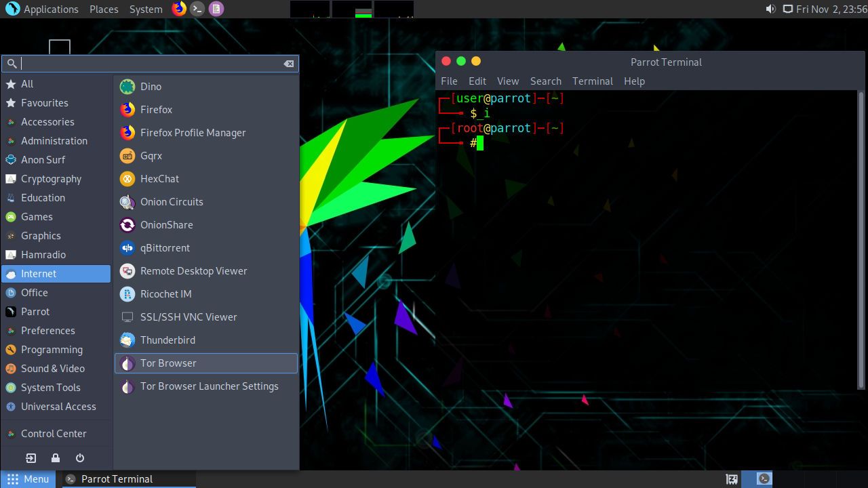Click inside the menu search field
The width and height of the screenshot is (868, 488).
(x=151, y=63)
